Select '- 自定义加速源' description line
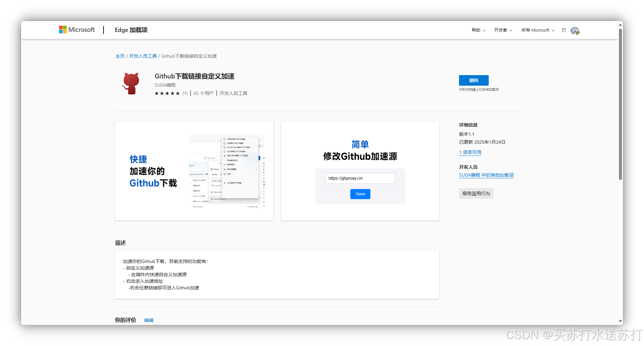Viewport: 644px width, 346px height. 138,268
